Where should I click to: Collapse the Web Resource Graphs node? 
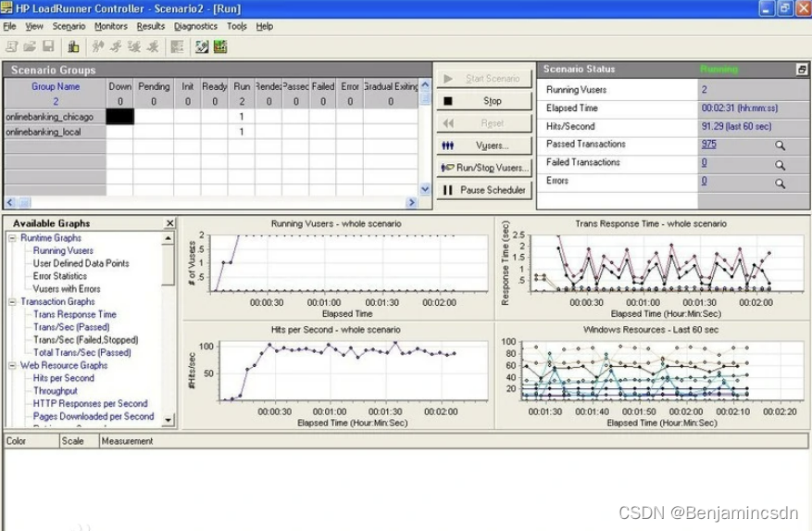(x=12, y=365)
